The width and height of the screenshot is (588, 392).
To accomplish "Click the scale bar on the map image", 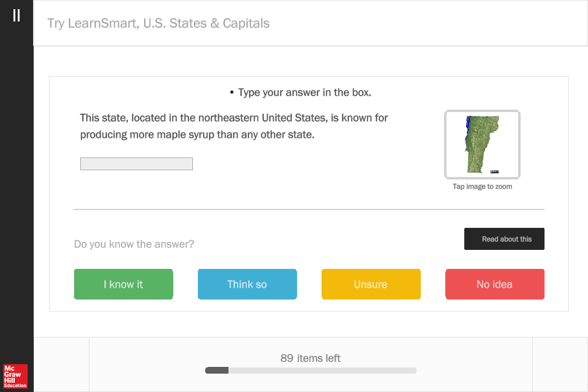I will 495,171.
